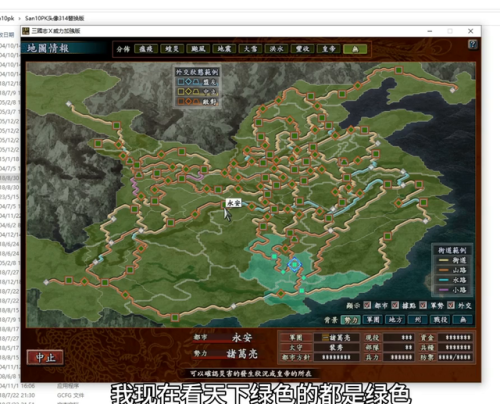Click the 都市 永安 info field
Image resolution: width=500 pixels, height=404 pixels.
click(x=227, y=338)
